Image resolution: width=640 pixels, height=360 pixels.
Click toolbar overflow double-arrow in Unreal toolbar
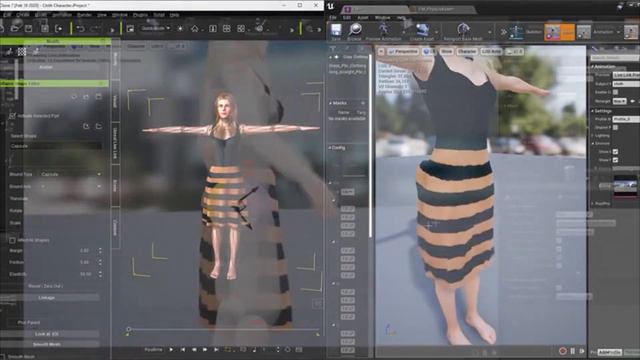pos(504,32)
